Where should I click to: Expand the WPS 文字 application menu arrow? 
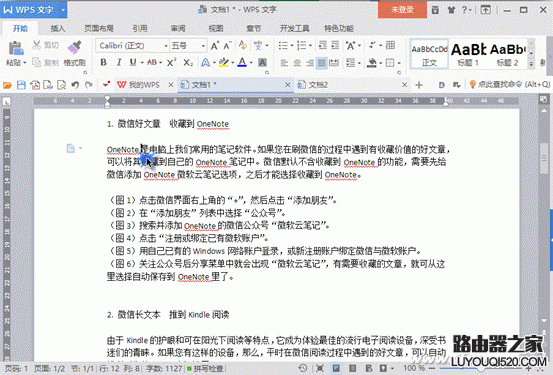[x=63, y=10]
